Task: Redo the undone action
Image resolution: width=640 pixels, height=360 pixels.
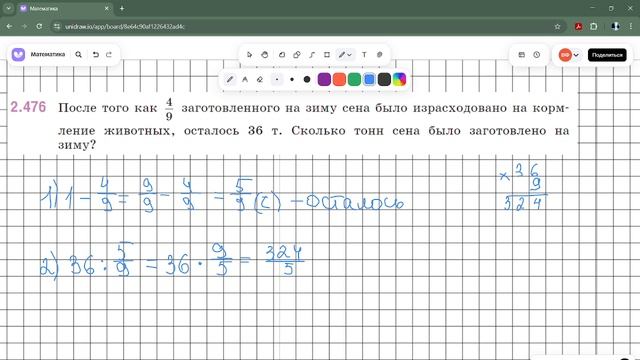Action: (x=109, y=54)
